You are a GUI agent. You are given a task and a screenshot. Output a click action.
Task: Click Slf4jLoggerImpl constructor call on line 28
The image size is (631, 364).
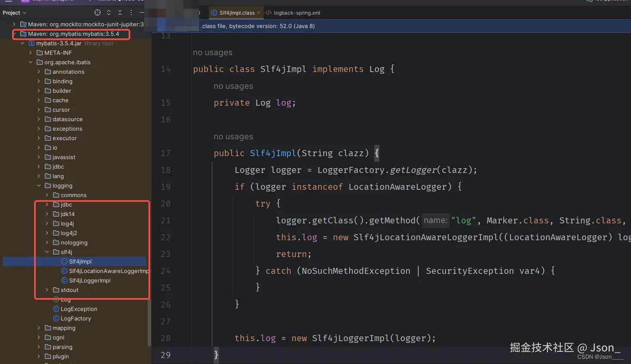351,338
